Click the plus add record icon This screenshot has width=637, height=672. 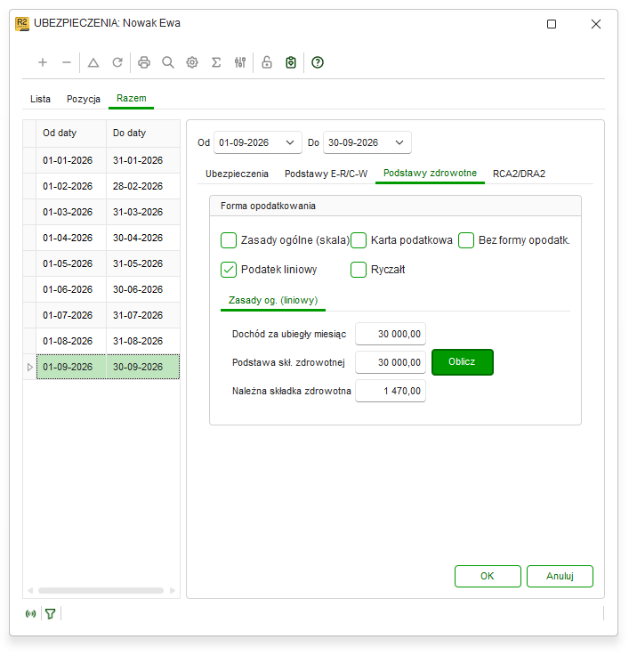point(43,62)
